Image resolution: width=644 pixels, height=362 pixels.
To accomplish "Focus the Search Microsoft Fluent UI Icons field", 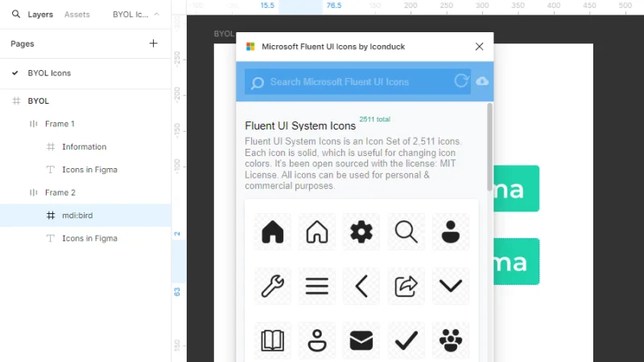I will click(357, 82).
